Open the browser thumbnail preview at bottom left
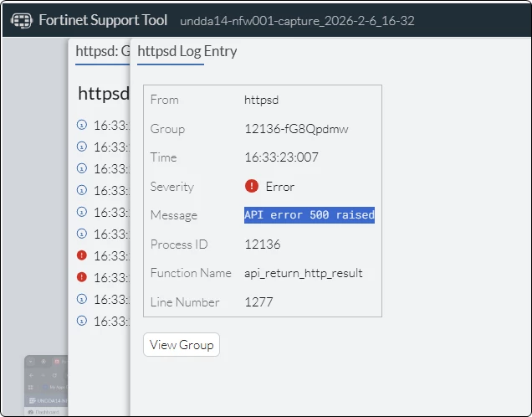The width and height of the screenshot is (532, 417). coord(46,385)
